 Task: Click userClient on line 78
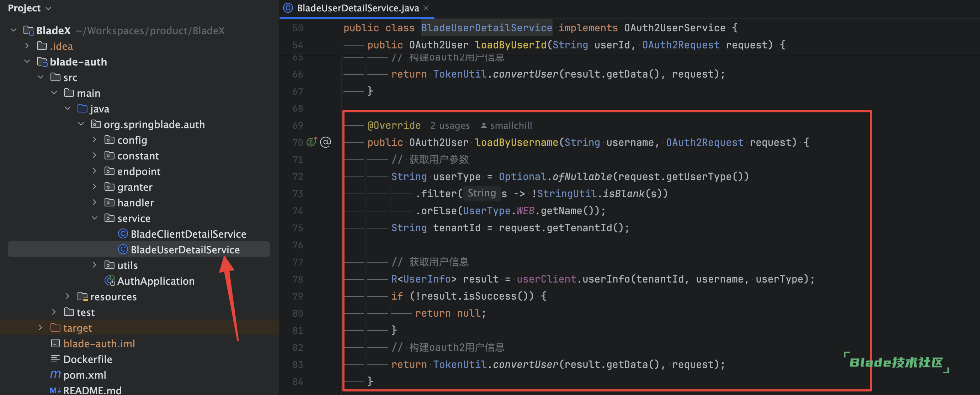tap(546, 279)
